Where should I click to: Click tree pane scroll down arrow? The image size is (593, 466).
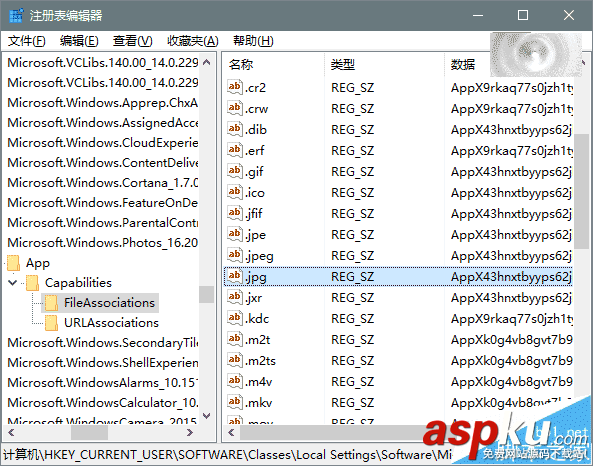point(206,416)
